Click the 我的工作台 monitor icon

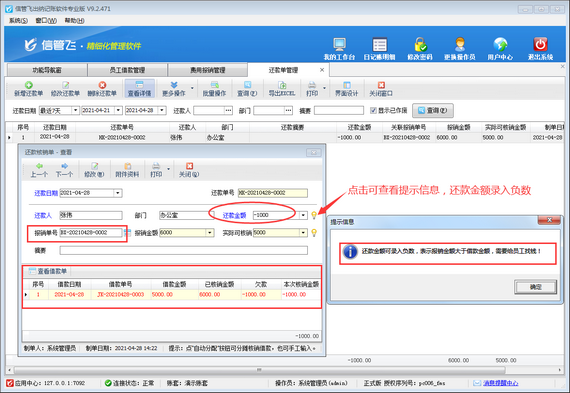[340, 45]
